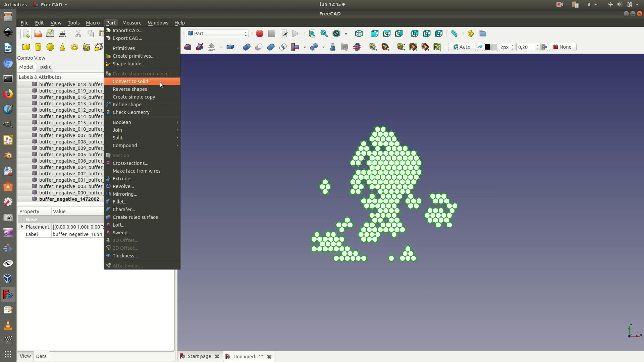This screenshot has width=644, height=362.
Task: Switch to the Tasks tab
Action: pos(45,67)
